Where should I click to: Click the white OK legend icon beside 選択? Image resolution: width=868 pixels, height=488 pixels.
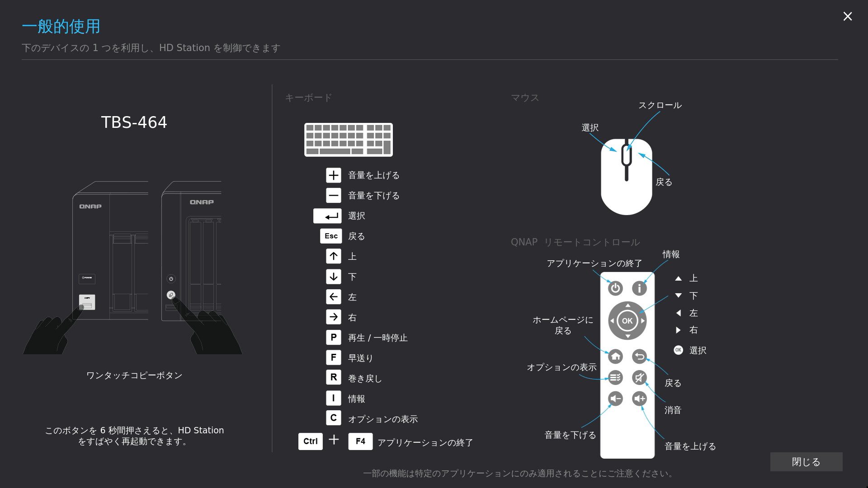[x=678, y=350]
